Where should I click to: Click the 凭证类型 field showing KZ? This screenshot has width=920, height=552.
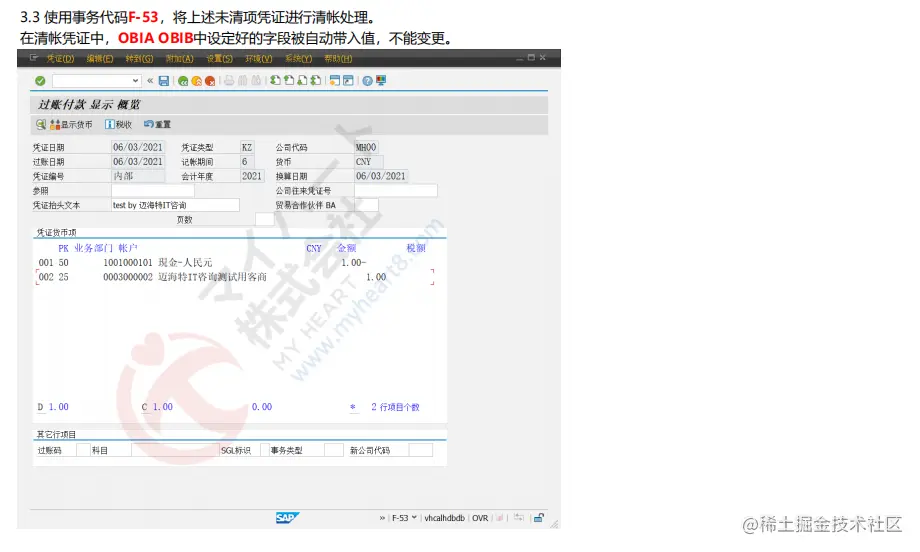click(247, 147)
